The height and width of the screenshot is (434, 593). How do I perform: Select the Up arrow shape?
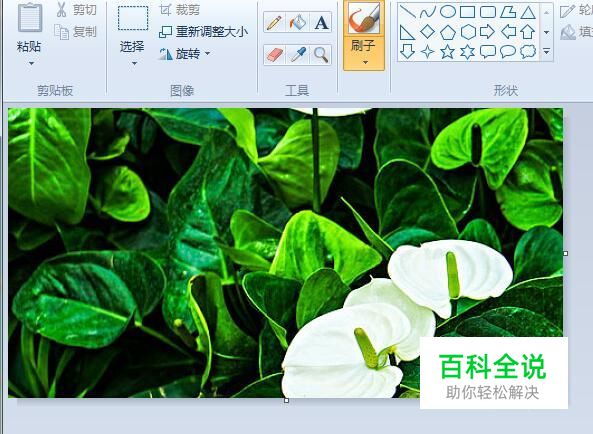[x=528, y=32]
